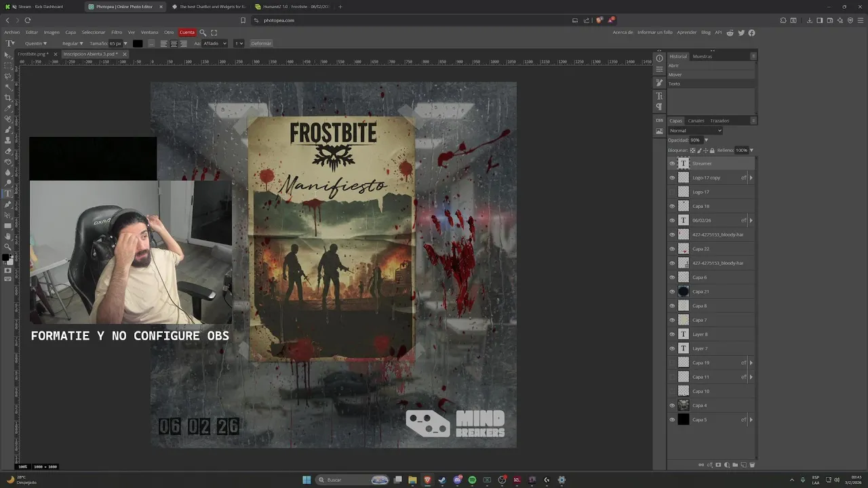Show the hidden Capa 19 layer
The height and width of the screenshot is (488, 868).
tap(672, 363)
